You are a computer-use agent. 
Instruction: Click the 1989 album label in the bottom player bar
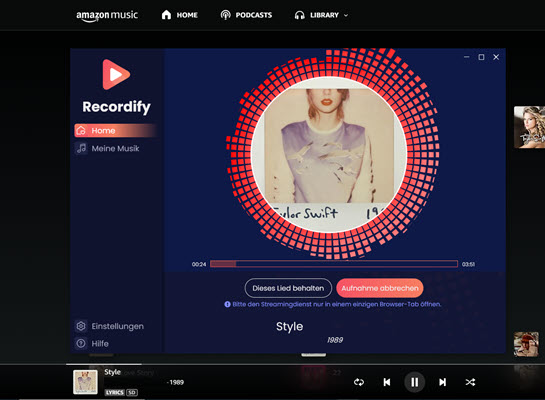point(176,382)
